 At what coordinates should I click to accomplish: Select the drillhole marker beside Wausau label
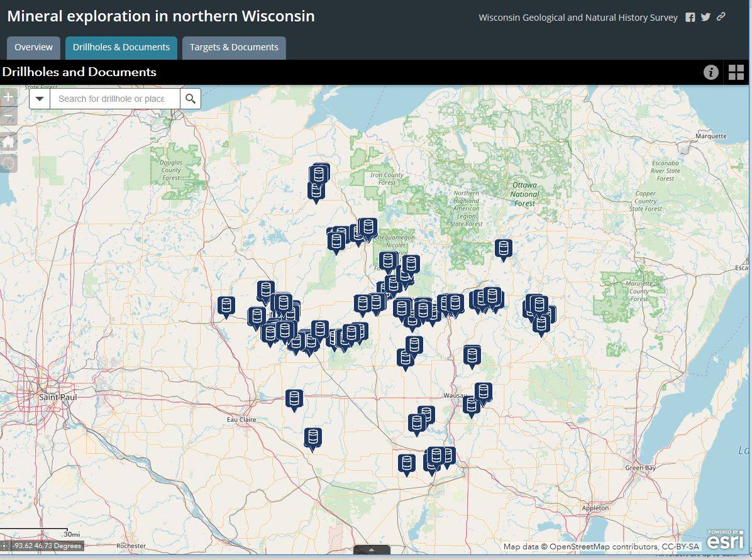(472, 407)
